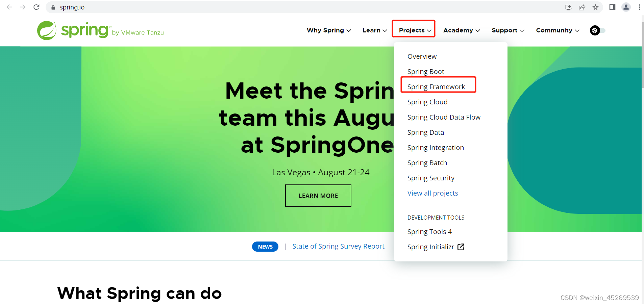
Task: Click Spring Boot in the Projects menu
Action: click(x=425, y=71)
